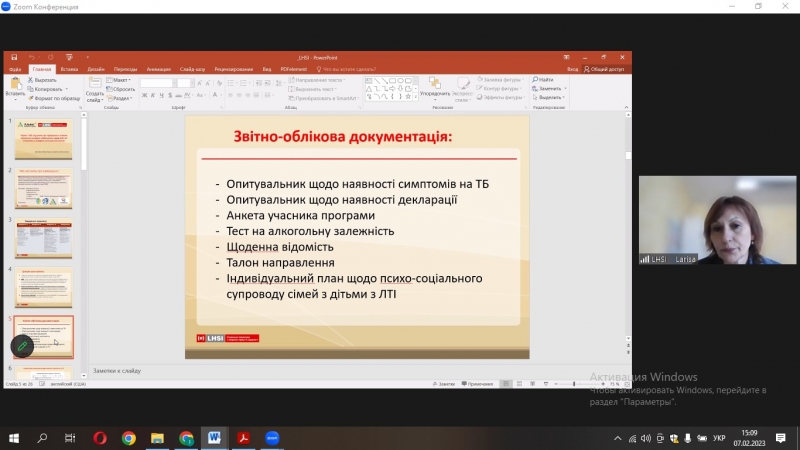The image size is (800, 450).
Task: Toggle bold (Ж) formatting
Action: (144, 95)
